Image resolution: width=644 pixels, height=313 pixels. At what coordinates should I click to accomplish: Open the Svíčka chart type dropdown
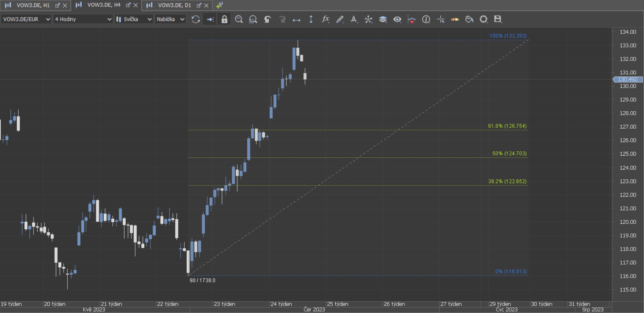click(134, 19)
